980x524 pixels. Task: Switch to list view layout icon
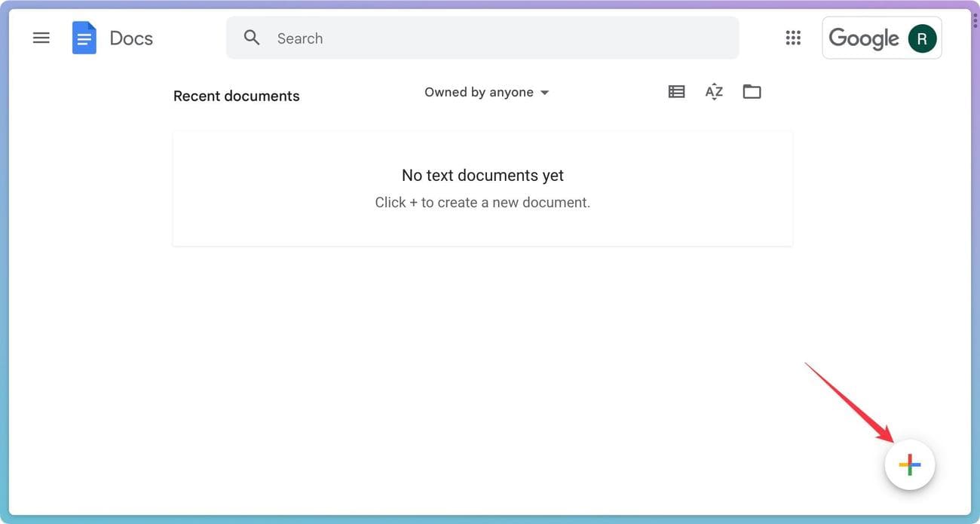pyautogui.click(x=676, y=92)
